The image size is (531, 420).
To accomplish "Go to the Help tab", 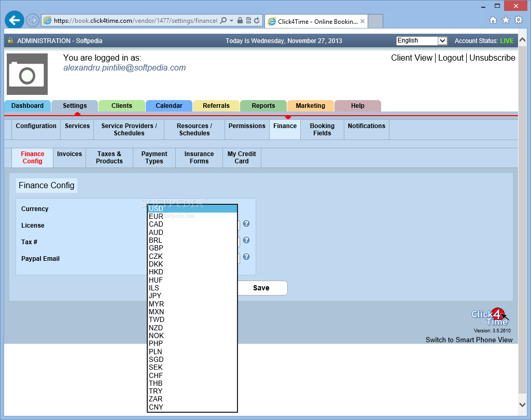I will [x=358, y=106].
